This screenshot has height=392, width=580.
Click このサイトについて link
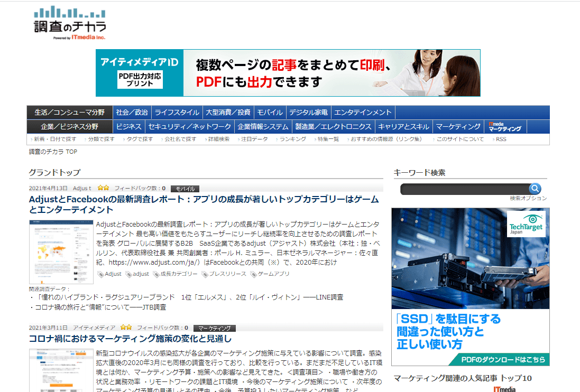pos(460,139)
